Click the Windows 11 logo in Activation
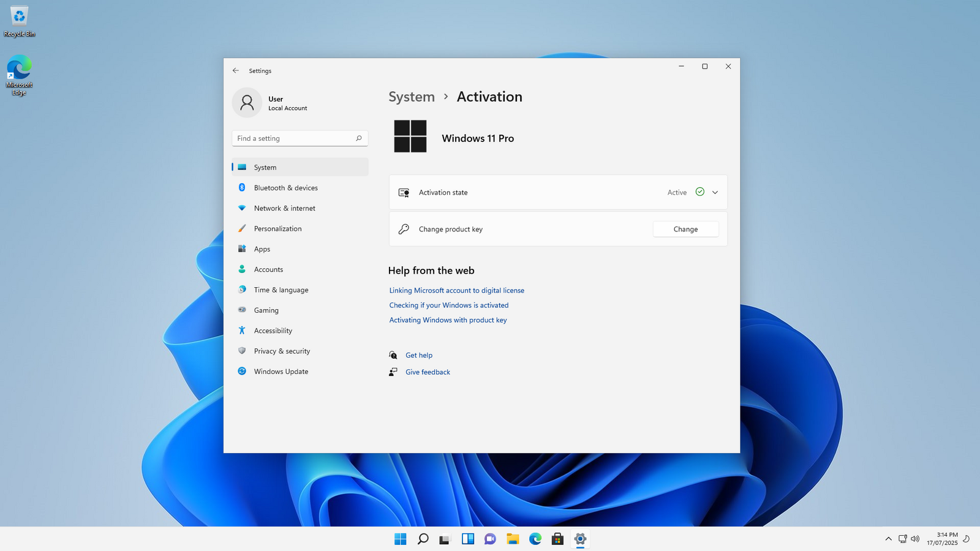This screenshot has height=551, width=980. 410,136
